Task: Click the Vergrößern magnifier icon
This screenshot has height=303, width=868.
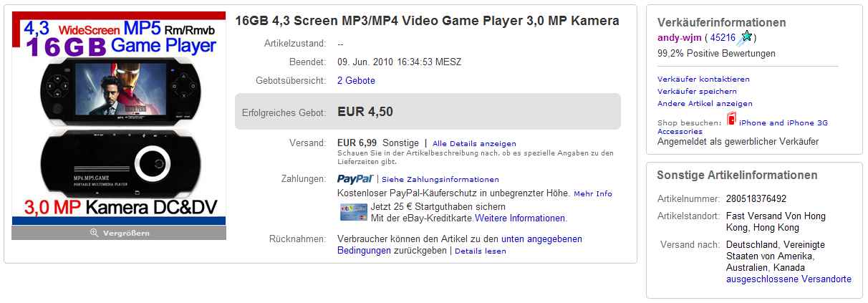Action: tap(93, 234)
